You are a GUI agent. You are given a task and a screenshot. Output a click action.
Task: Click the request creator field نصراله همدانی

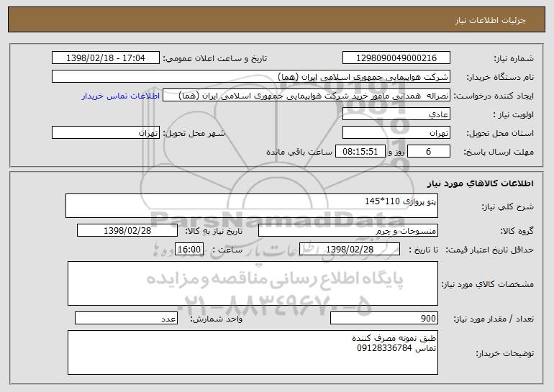(x=306, y=96)
